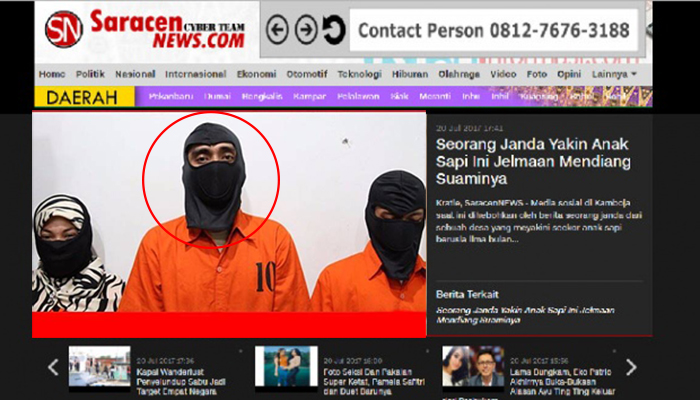Open the Politik menu item
The height and width of the screenshot is (400, 700).
coord(90,74)
